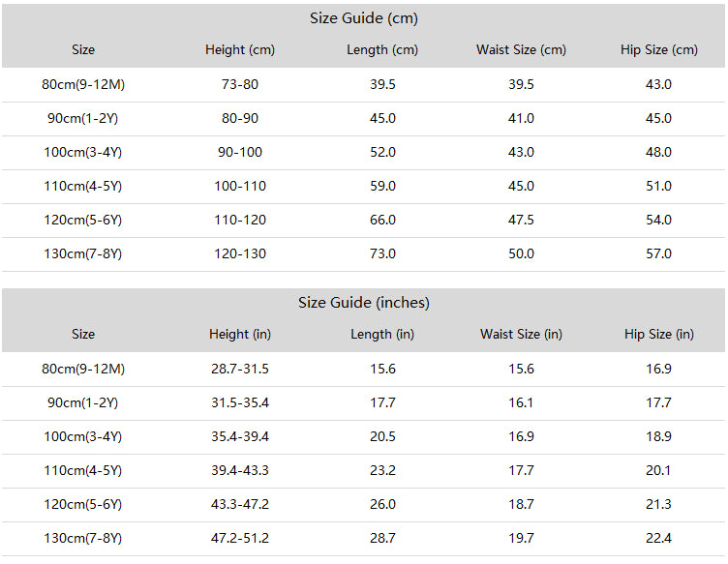Click the 80cm(9-12M) row in cm table

[x=364, y=84]
